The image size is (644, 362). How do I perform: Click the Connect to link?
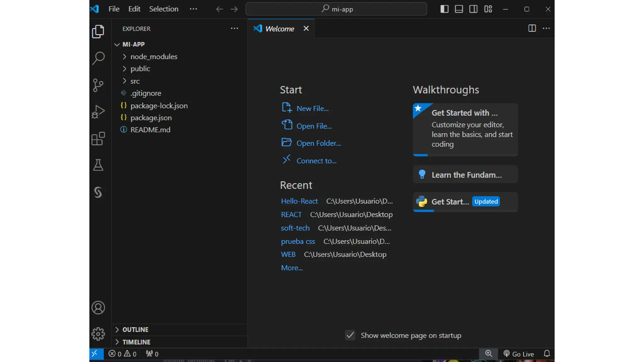309,161
